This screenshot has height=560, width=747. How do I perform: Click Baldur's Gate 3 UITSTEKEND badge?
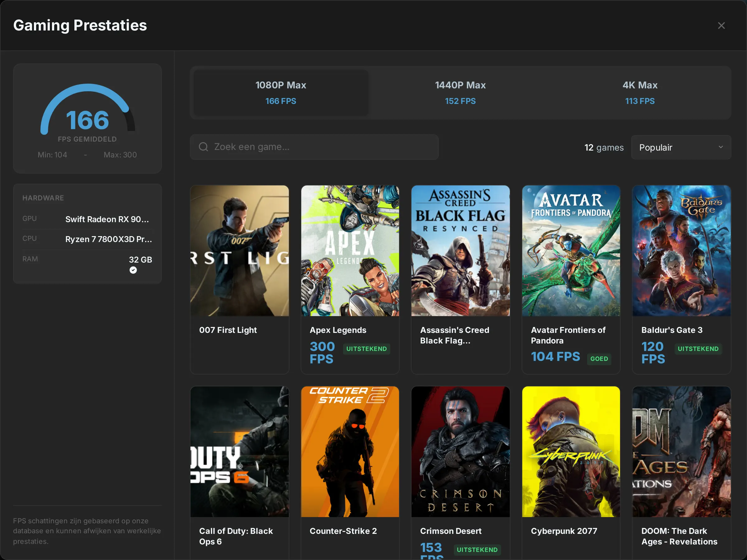pyautogui.click(x=698, y=349)
